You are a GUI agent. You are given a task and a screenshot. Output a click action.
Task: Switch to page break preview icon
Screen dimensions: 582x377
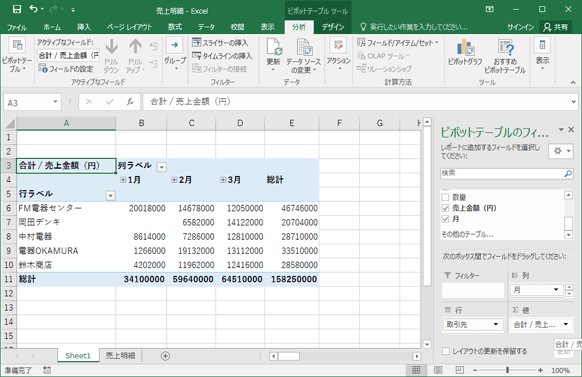pyautogui.click(x=460, y=370)
